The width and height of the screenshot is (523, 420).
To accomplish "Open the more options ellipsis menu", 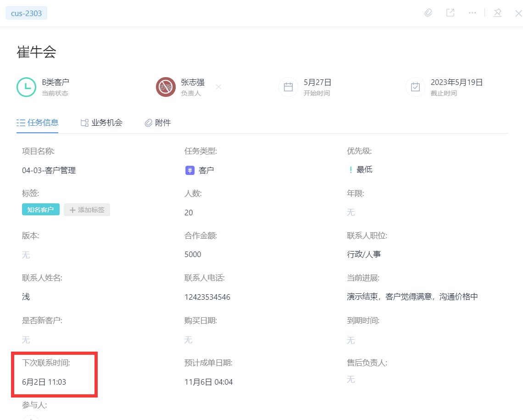I will [472, 13].
